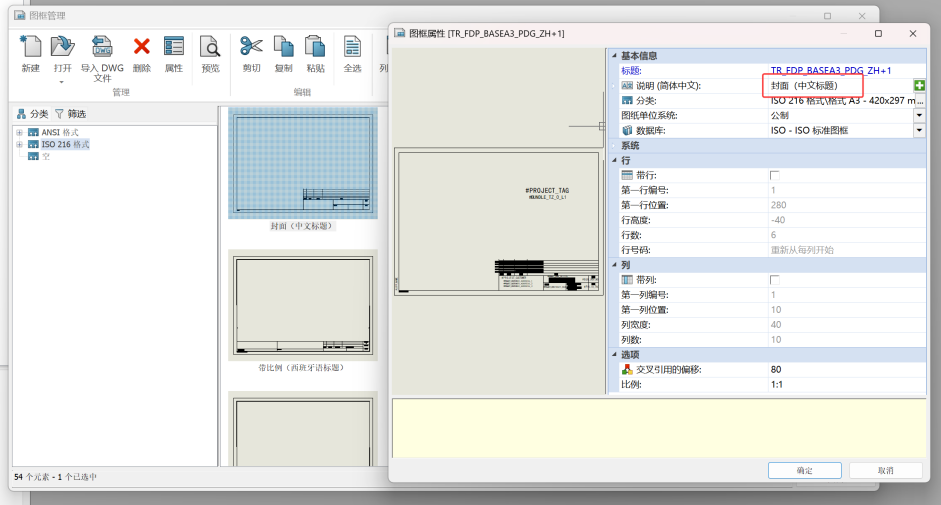Switch to the 分类 (Classification) tab
Image resolution: width=941 pixels, height=505 pixels.
[x=32, y=114]
